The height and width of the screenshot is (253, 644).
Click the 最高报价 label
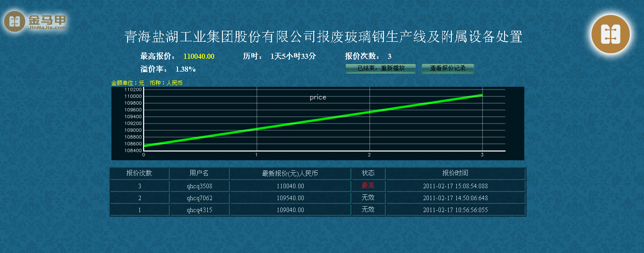158,56
